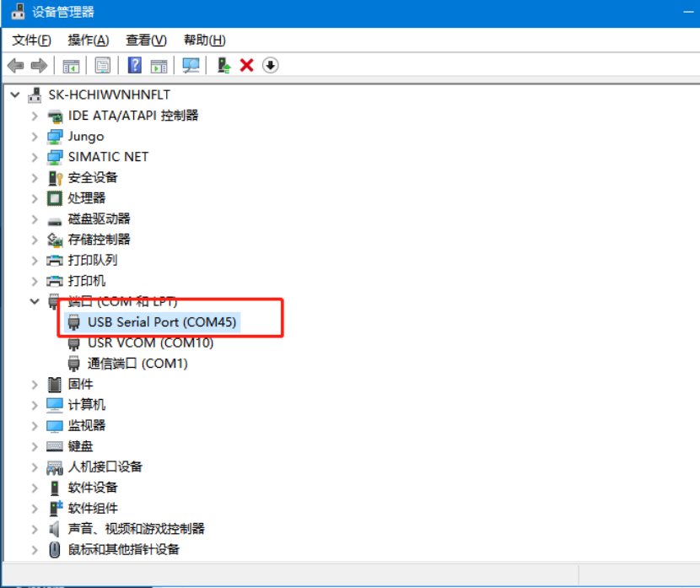Image resolution: width=700 pixels, height=588 pixels.
Task: Select USR VCOM (COM10) device
Action: pyautogui.click(x=150, y=343)
